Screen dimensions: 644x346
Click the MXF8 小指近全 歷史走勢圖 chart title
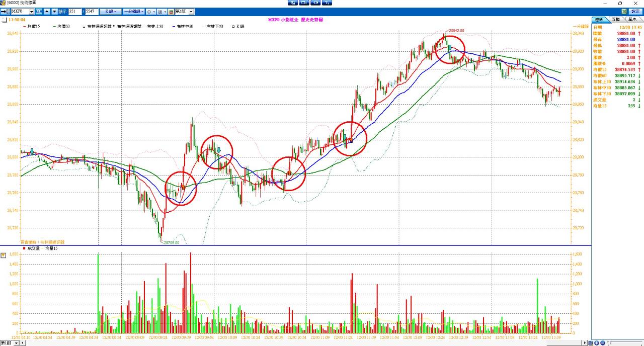click(295, 19)
